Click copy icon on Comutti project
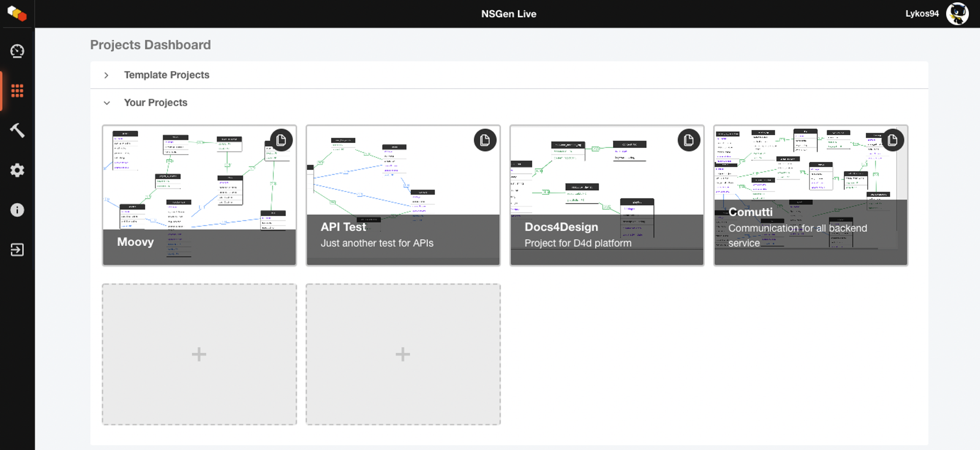Viewport: 980px width, 450px height. coord(893,141)
